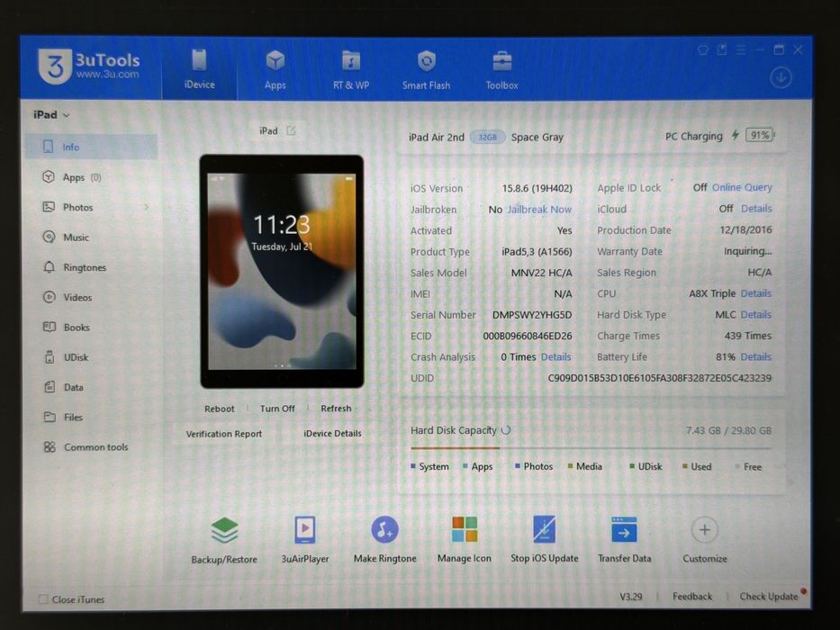Image resolution: width=840 pixels, height=630 pixels.
Task: Click Jailbreak Now link
Action: tap(539, 210)
